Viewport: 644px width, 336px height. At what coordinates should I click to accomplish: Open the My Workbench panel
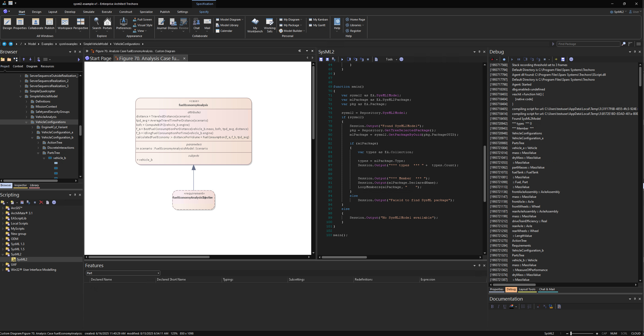click(255, 24)
